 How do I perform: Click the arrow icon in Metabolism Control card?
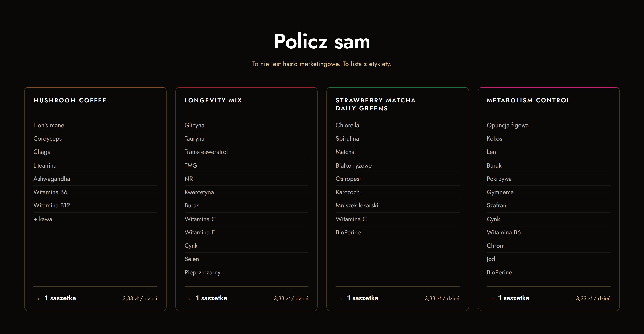pos(490,299)
